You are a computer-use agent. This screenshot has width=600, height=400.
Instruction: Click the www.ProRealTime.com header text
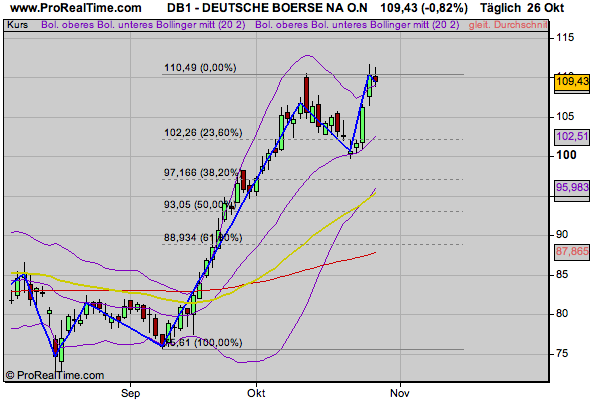point(76,8)
